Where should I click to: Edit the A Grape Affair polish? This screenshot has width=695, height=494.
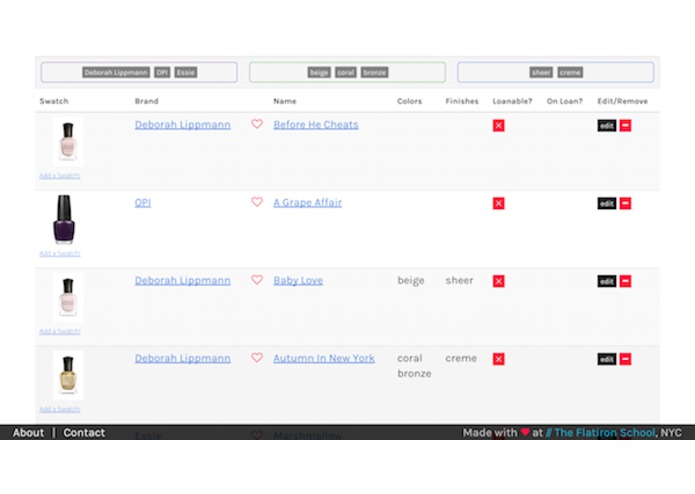pos(607,204)
